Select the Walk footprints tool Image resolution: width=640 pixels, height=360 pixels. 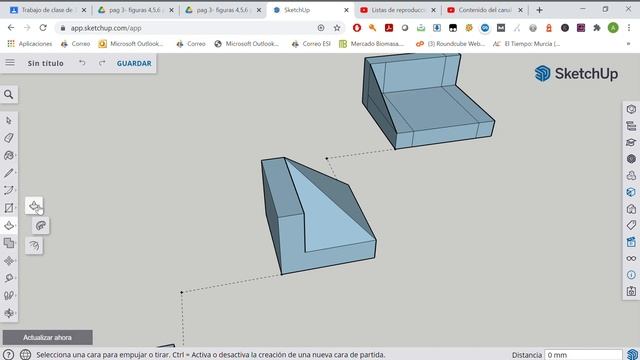click(9, 296)
